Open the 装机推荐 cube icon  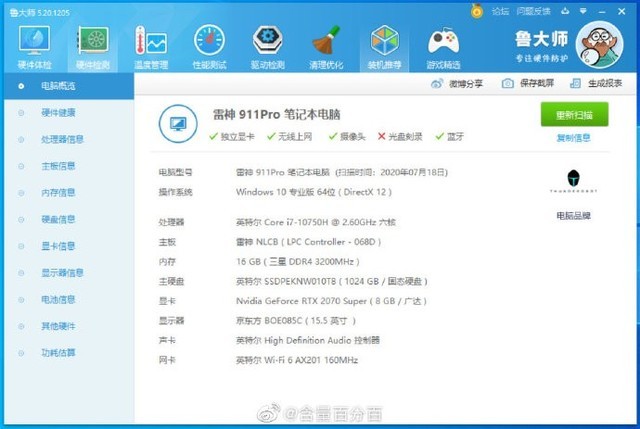[x=384, y=40]
